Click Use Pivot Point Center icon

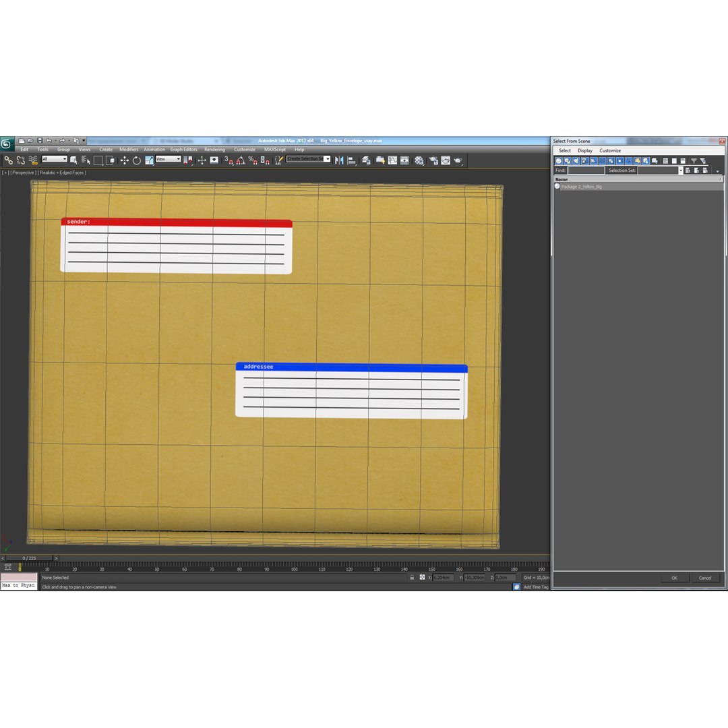coord(188,160)
